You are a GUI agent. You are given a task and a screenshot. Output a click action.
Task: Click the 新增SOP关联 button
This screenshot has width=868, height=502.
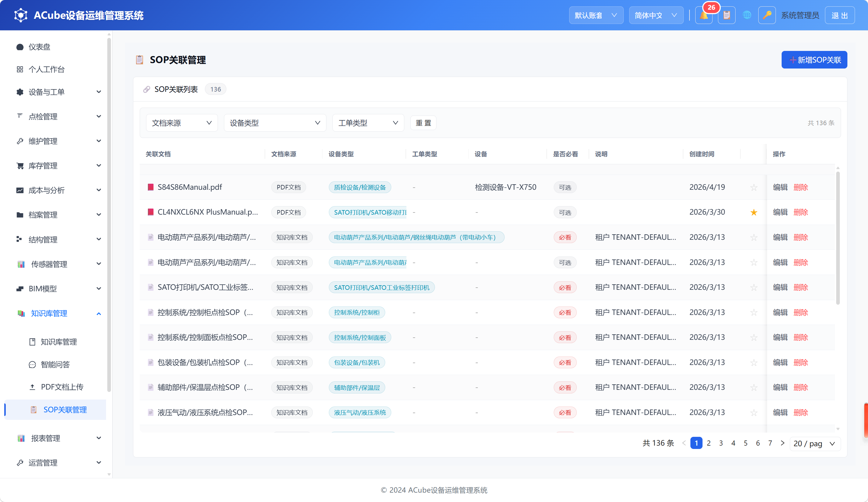814,60
